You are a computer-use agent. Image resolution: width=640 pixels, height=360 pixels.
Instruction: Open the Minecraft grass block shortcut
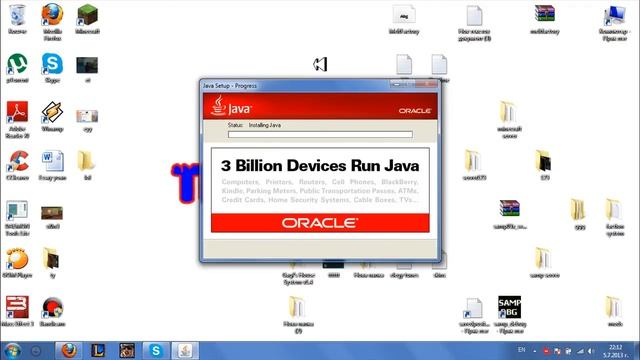pyautogui.click(x=87, y=16)
